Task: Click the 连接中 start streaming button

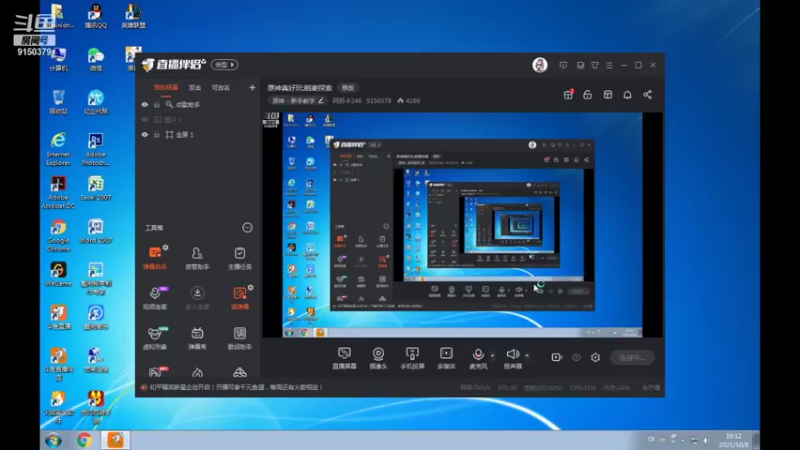Action: (632, 358)
